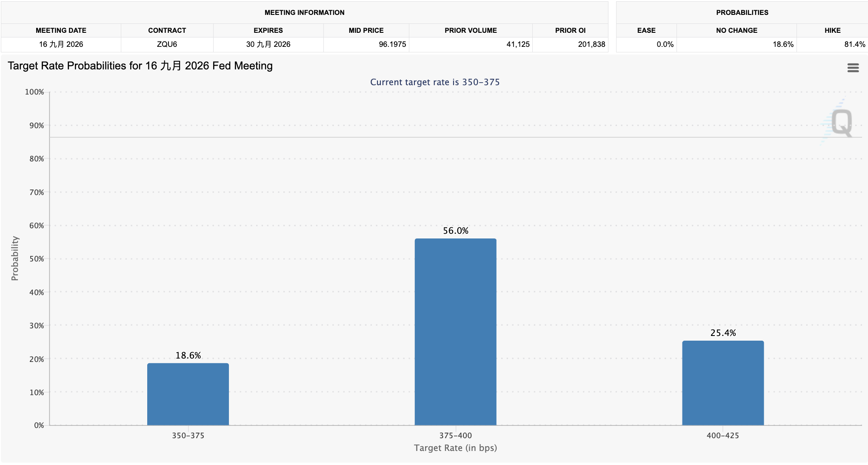Screen dimensions: 868x465
Task: Select the 350-375 probability bar
Action: click(x=188, y=394)
